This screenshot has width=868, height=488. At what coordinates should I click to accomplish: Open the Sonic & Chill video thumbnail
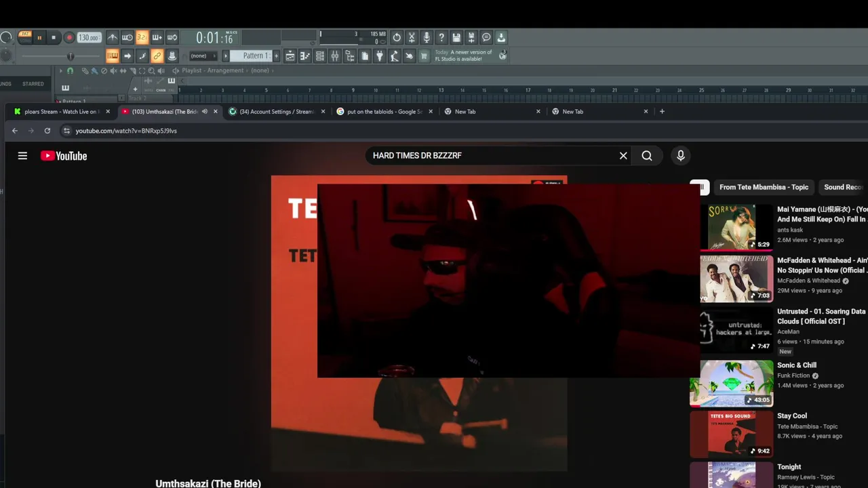point(732,383)
